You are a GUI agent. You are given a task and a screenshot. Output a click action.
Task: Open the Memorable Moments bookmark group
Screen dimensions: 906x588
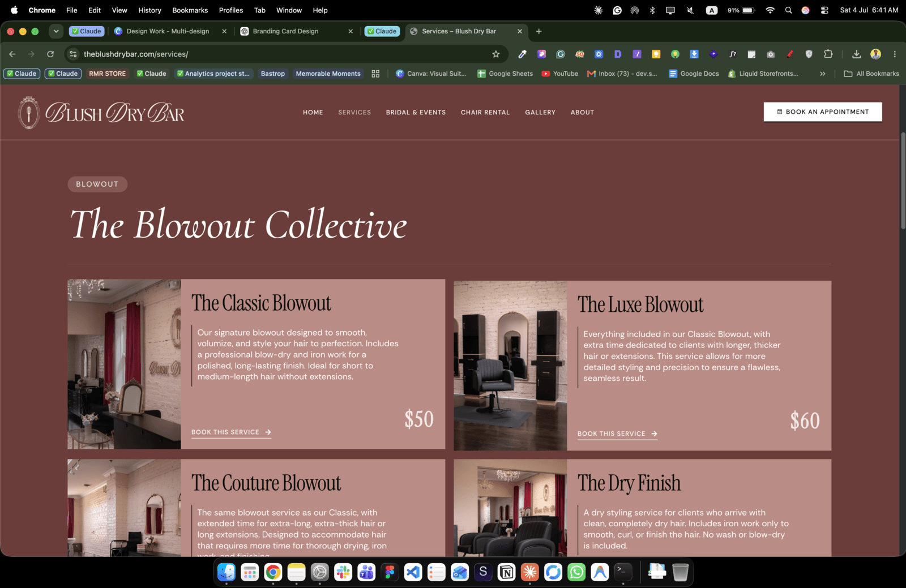coord(328,74)
